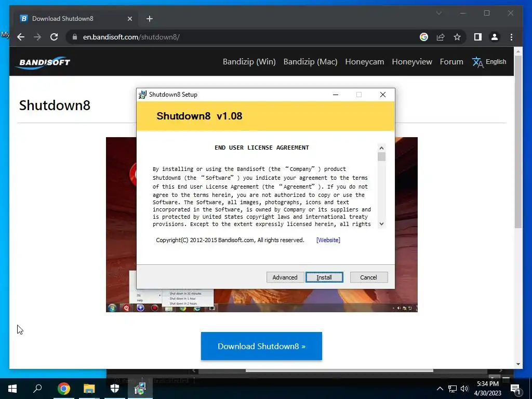532x399 pixels.
Task: Go back in Chrome
Action: (x=21, y=37)
